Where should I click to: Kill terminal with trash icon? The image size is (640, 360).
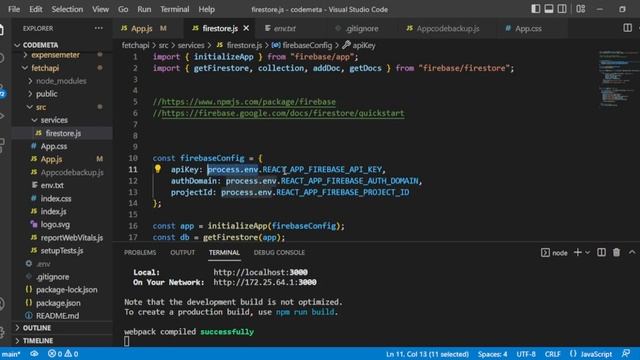click(616, 252)
